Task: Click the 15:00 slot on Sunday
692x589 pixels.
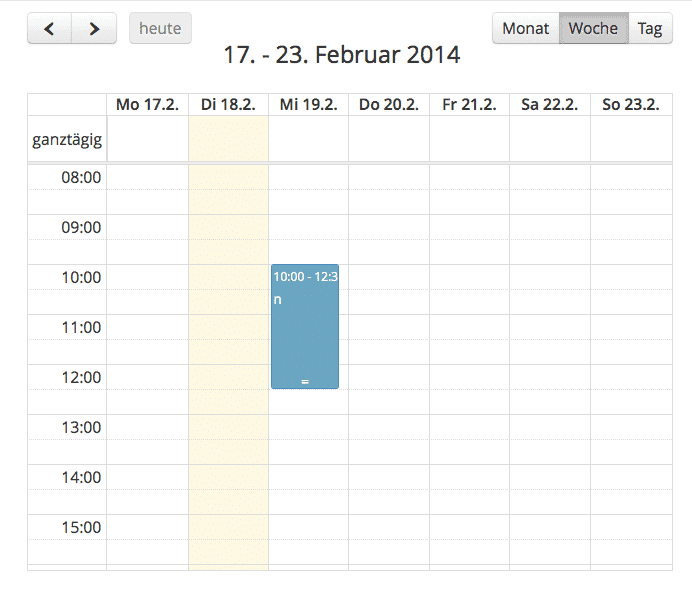Action: pyautogui.click(x=631, y=527)
